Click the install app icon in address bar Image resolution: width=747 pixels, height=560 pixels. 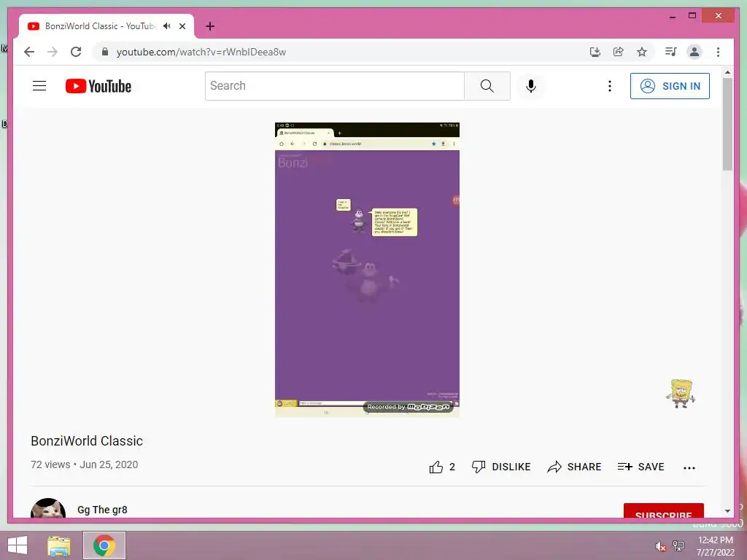(x=595, y=52)
